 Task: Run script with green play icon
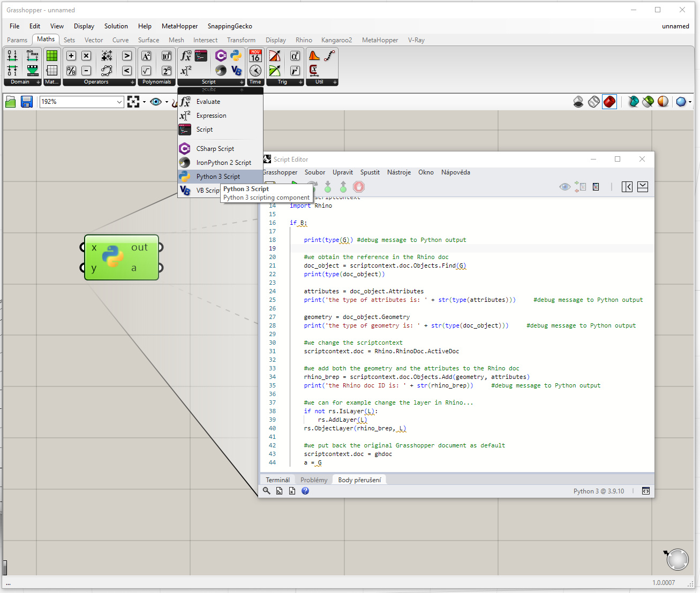pos(294,183)
